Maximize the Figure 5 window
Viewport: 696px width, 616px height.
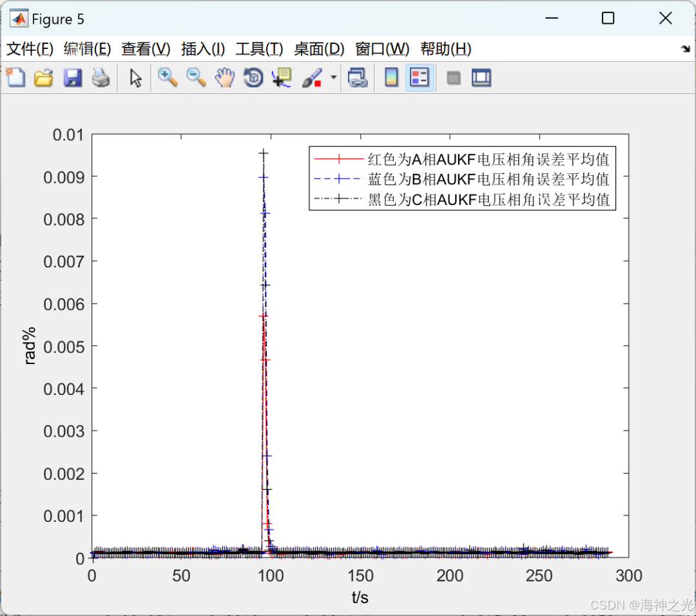click(x=608, y=18)
